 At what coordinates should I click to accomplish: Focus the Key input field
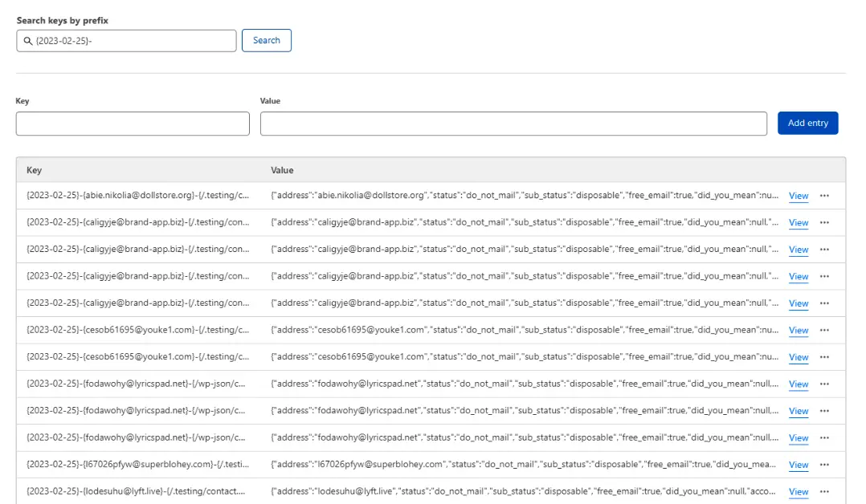[x=133, y=123]
